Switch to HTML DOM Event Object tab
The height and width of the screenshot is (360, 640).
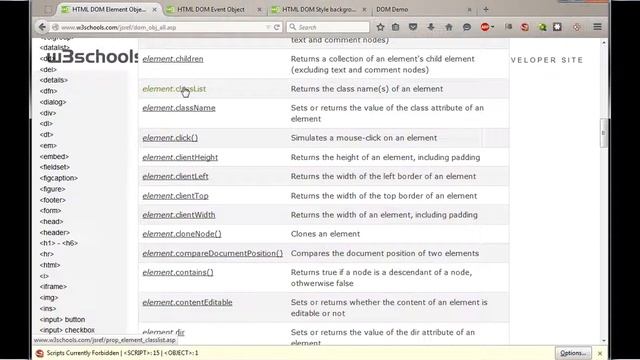point(211,9)
